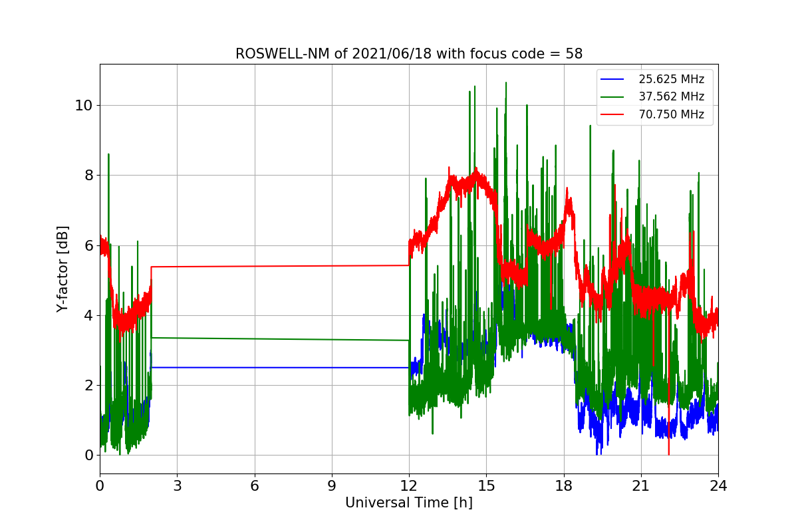Select the 37.562 MHz legend label
Screen dimensions: 798x532
click(672, 96)
